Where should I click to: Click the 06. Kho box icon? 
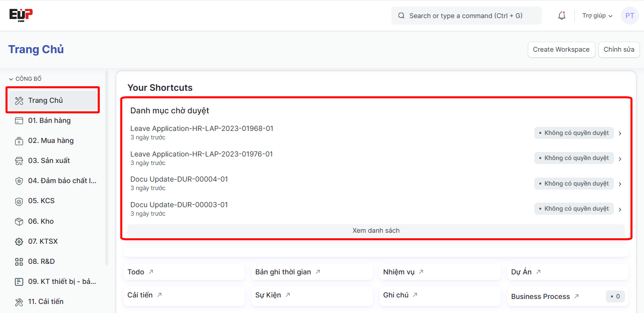(x=19, y=222)
